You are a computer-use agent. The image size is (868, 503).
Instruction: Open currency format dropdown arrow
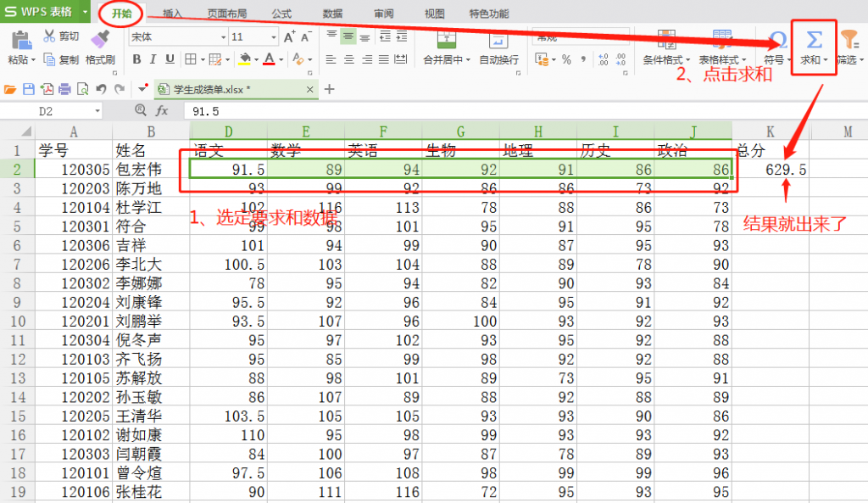point(554,60)
